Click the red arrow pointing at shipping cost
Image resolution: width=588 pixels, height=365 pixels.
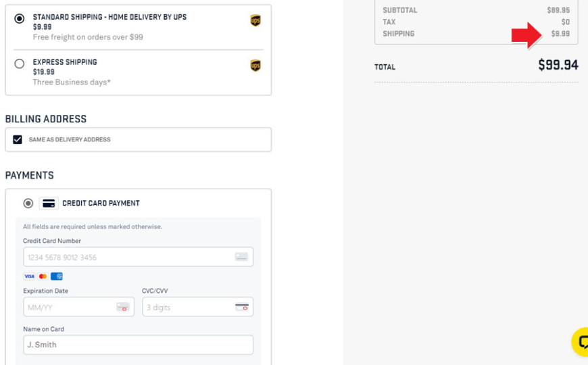coord(527,36)
